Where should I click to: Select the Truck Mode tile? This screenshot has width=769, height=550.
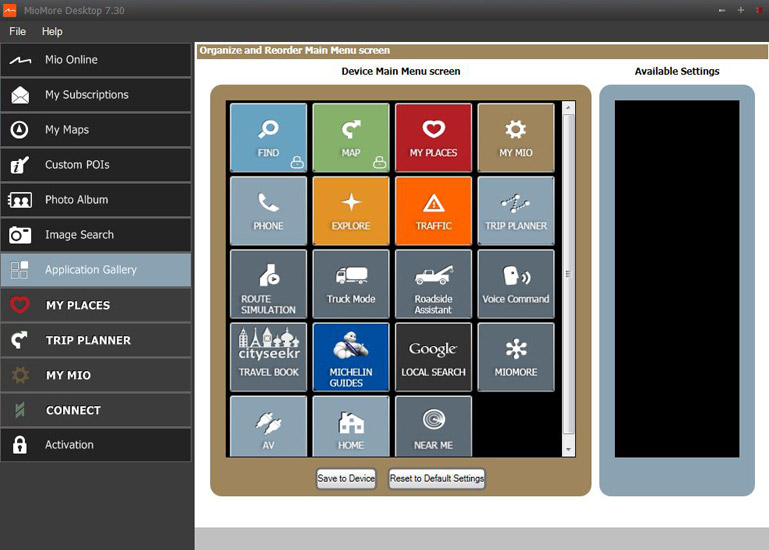pyautogui.click(x=351, y=284)
